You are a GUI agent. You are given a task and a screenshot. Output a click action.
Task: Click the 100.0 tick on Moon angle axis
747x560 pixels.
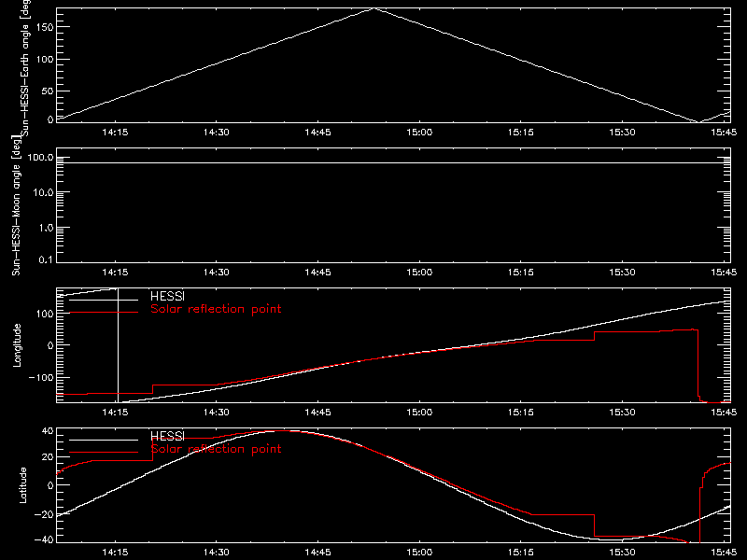pyautogui.click(x=40, y=158)
